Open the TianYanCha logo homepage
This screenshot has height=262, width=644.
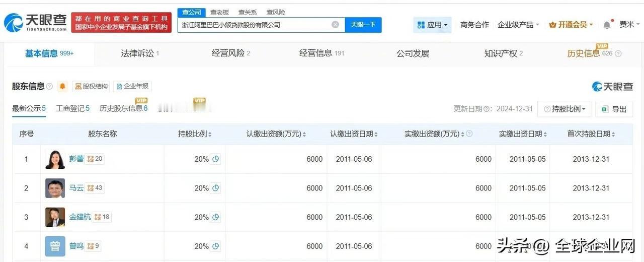coord(35,22)
